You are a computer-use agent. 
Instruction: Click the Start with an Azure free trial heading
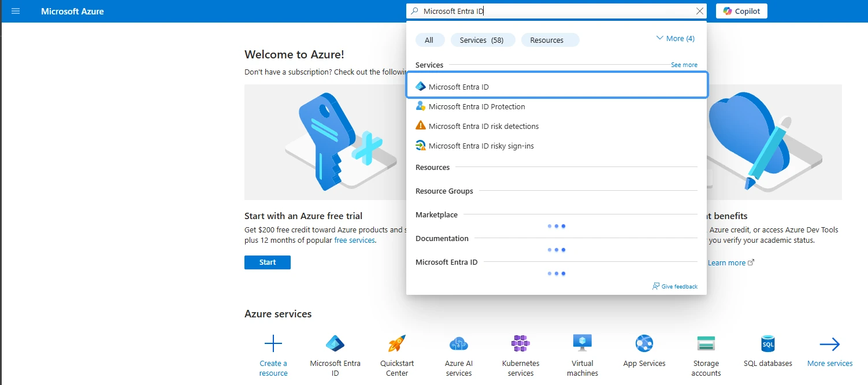pos(303,216)
